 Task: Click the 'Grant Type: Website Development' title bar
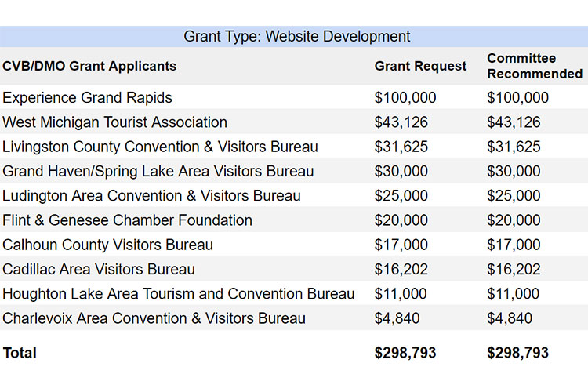coord(296,36)
